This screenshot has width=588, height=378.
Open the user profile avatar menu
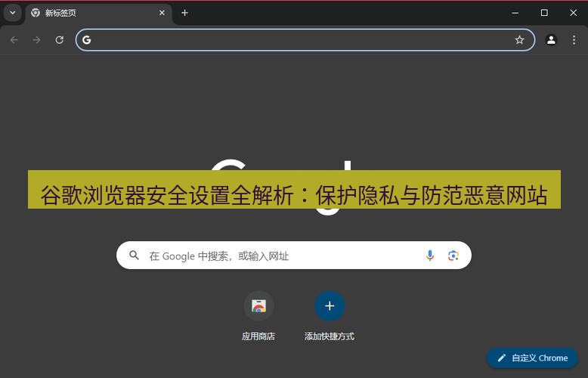tap(551, 40)
